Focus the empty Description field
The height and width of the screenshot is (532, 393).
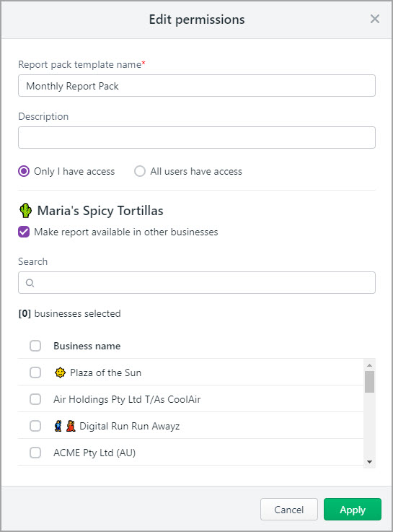(196, 137)
